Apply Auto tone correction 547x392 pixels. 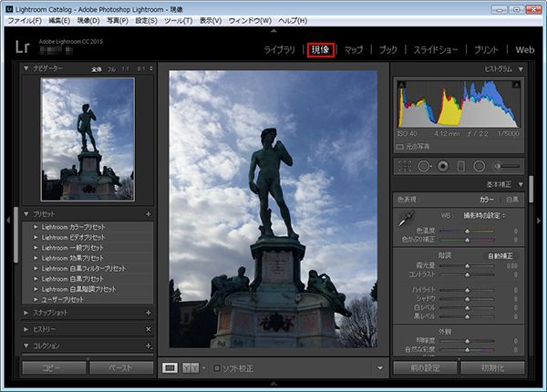coord(501,256)
